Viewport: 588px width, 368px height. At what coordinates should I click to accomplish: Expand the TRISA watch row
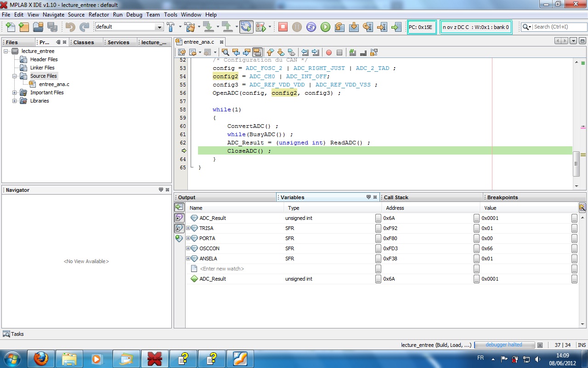pyautogui.click(x=188, y=228)
